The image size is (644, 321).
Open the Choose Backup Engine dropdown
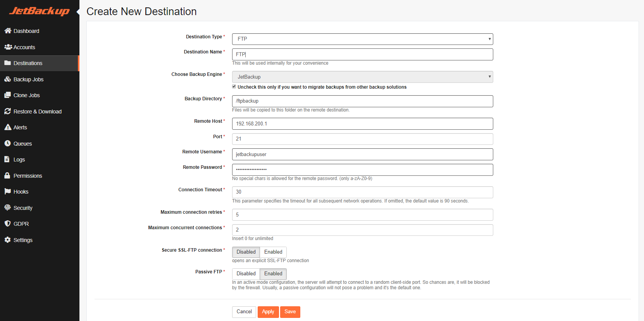coord(362,77)
